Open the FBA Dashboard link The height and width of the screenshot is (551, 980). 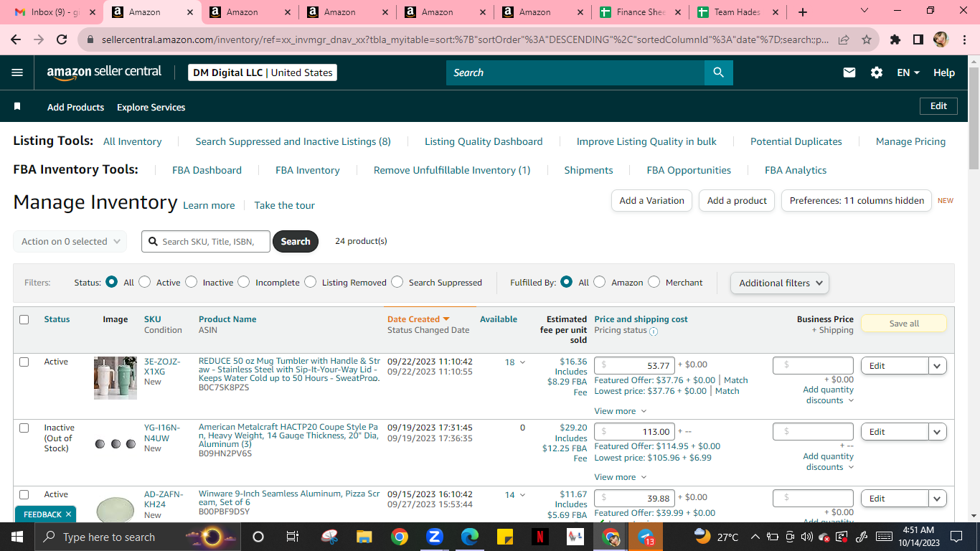pyautogui.click(x=207, y=170)
